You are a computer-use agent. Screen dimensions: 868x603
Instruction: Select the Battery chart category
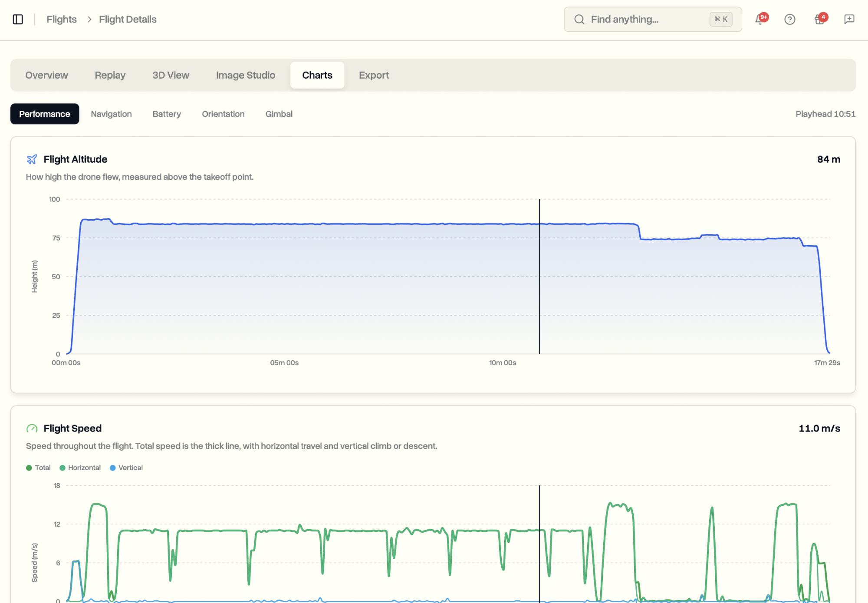[x=167, y=114]
